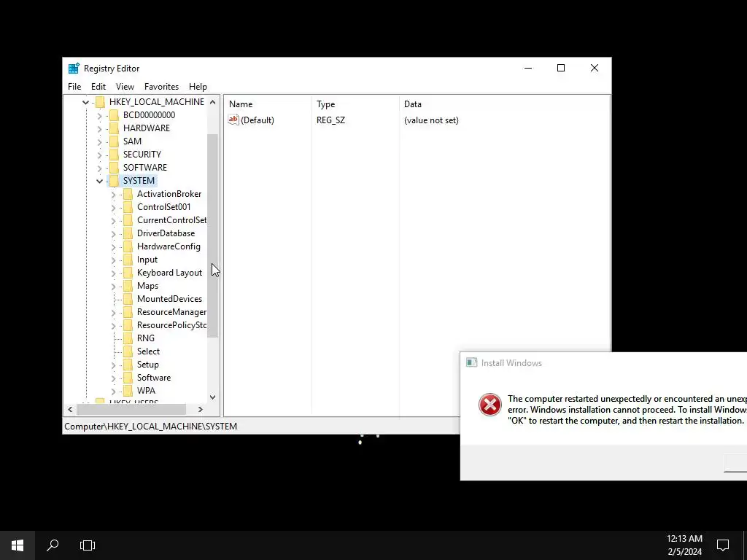This screenshot has height=560, width=747.
Task: Open the File menu
Action: [74, 87]
